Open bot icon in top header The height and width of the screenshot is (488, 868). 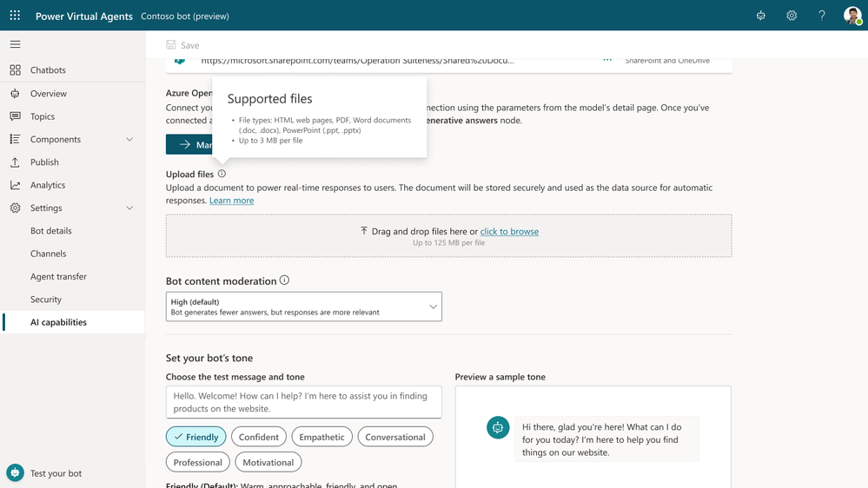pos(760,16)
